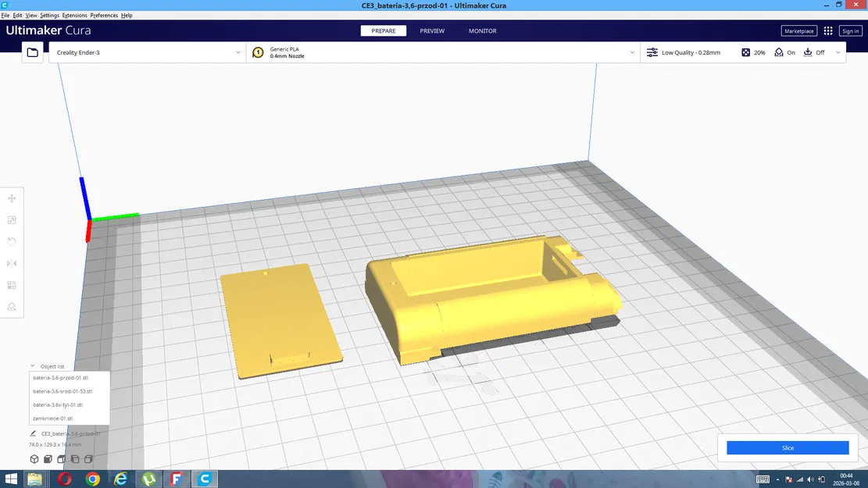Select the Scale tool in left toolbar

tap(12, 220)
